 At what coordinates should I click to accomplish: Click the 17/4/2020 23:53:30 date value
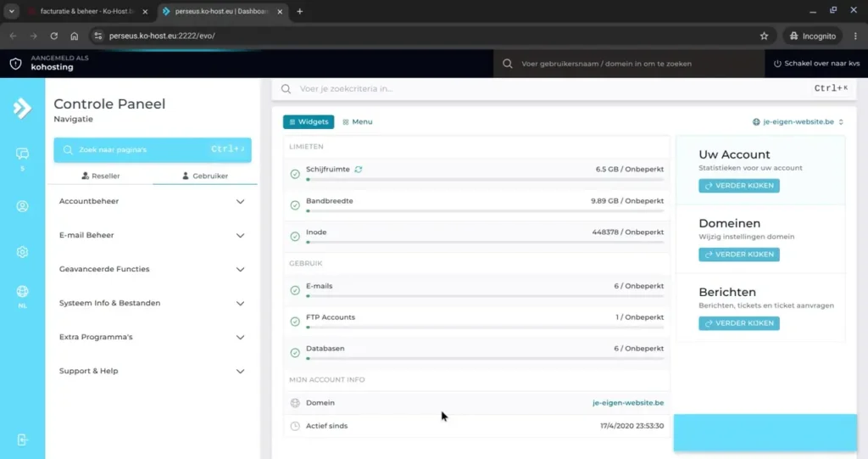coord(632,426)
